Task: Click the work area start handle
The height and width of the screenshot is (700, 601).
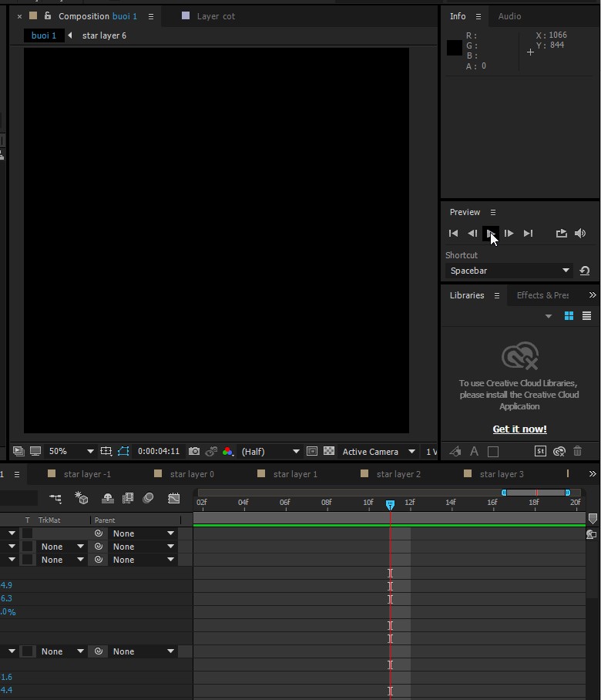Action: tap(504, 493)
